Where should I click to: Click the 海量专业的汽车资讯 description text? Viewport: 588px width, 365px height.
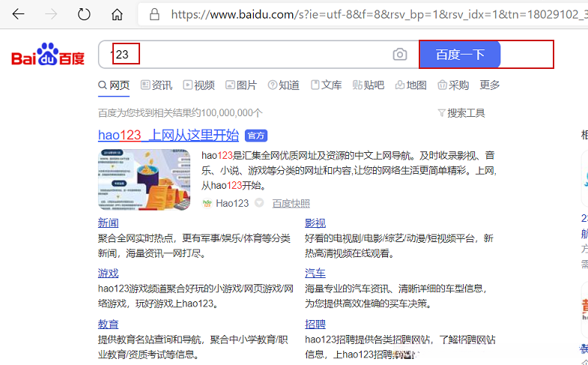point(396,296)
